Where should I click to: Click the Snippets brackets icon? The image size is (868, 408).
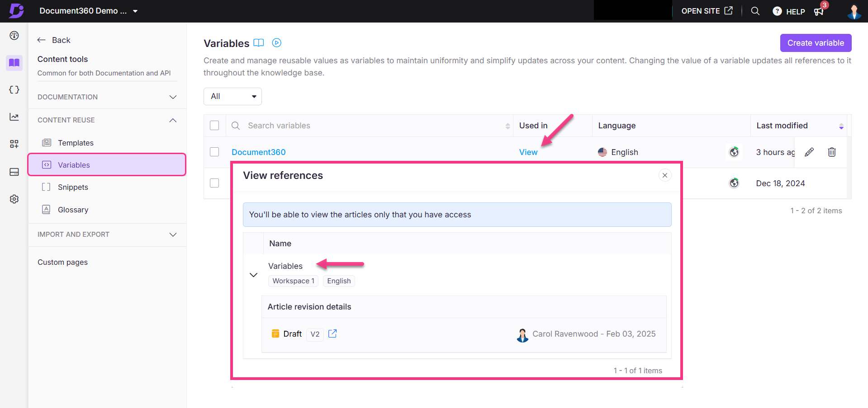[x=46, y=187]
